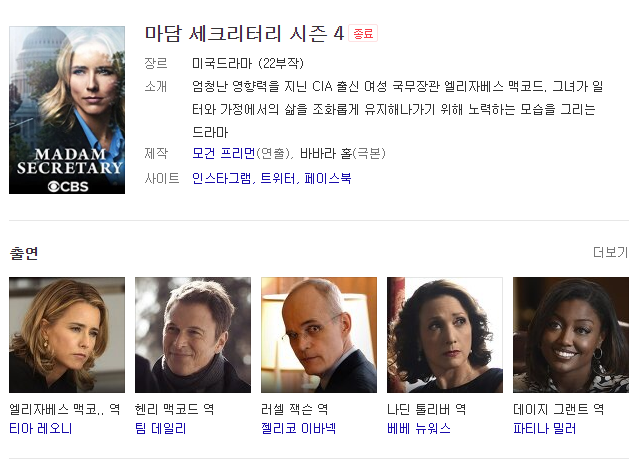Open 러셀 잭슨 cast photo
This screenshot has height=465, width=639.
[319, 335]
